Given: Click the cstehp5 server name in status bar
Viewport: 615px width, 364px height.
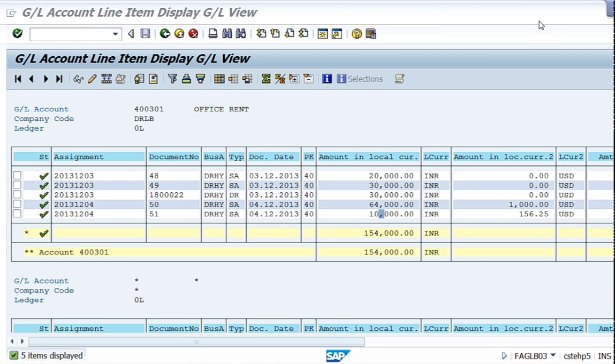Looking at the screenshot, I should (577, 356).
